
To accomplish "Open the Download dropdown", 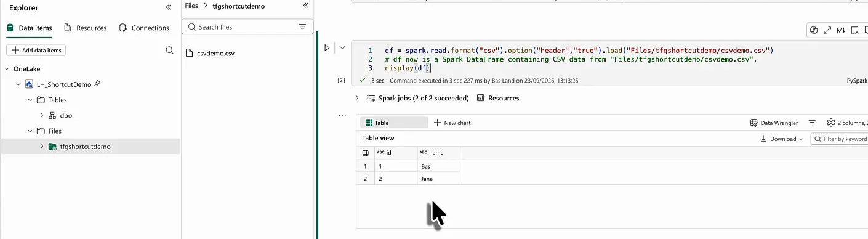I will 782,139.
